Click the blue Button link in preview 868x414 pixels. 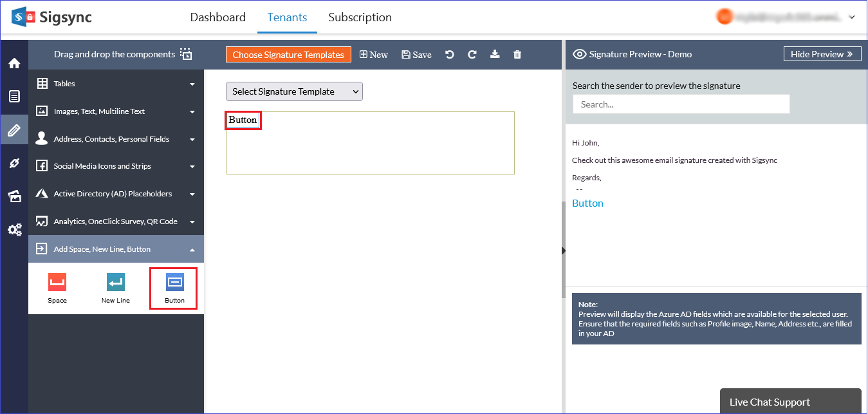(587, 203)
